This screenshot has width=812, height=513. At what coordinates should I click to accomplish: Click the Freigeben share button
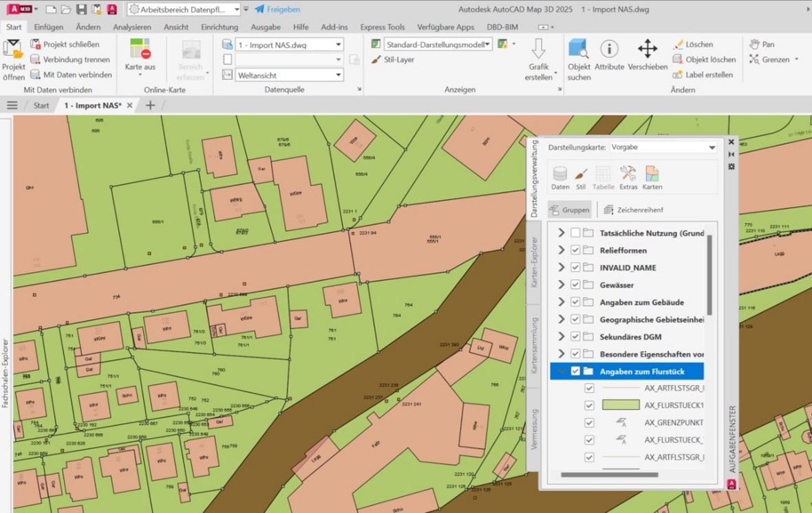pyautogui.click(x=277, y=10)
